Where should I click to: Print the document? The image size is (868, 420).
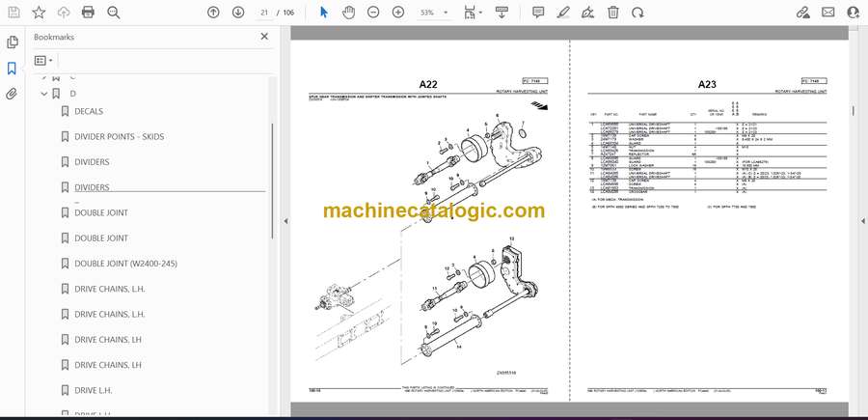(88, 13)
